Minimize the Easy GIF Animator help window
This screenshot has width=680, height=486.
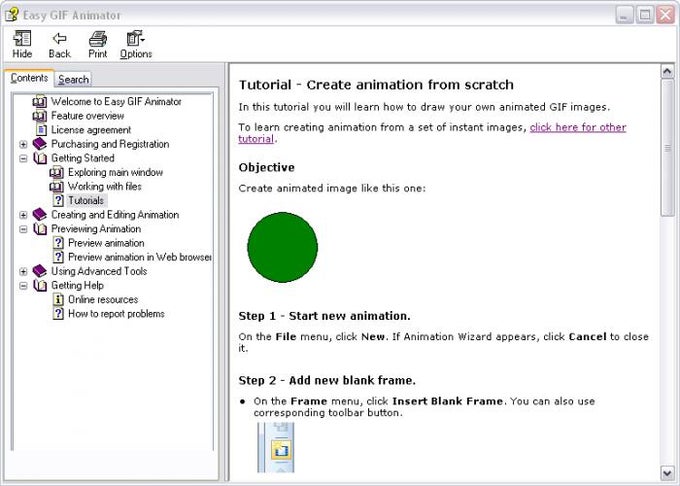click(x=624, y=15)
